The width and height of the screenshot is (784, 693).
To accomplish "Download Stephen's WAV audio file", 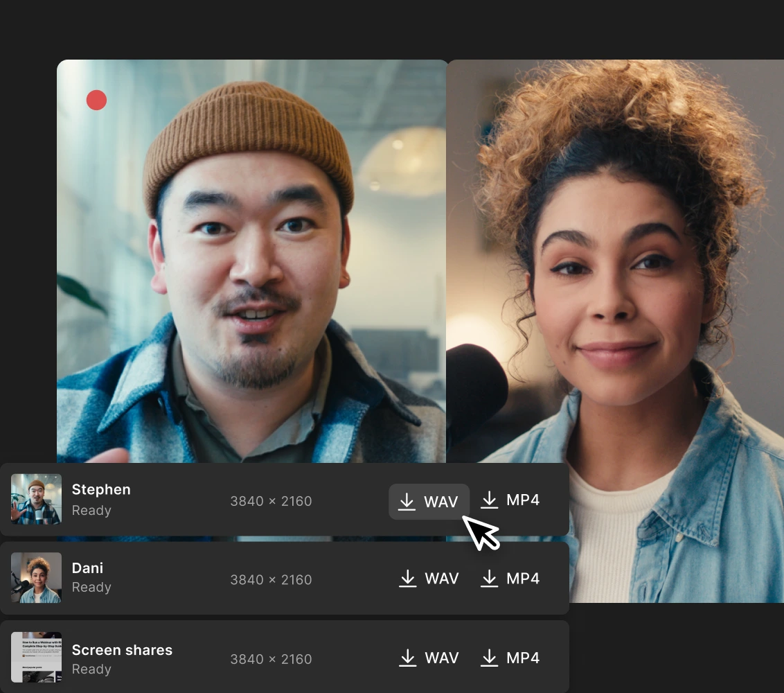I will (x=429, y=501).
